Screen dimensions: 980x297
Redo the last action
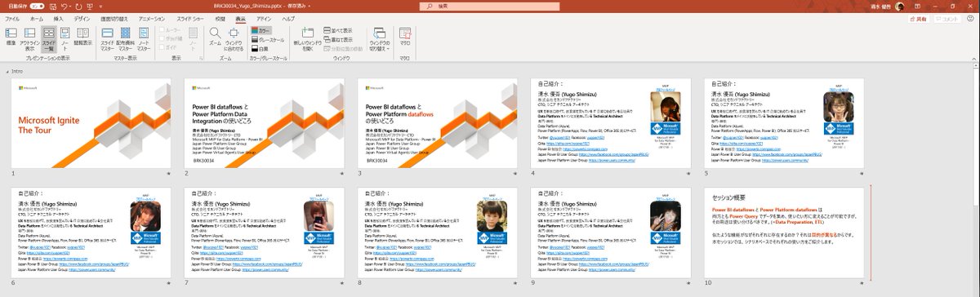click(x=78, y=7)
